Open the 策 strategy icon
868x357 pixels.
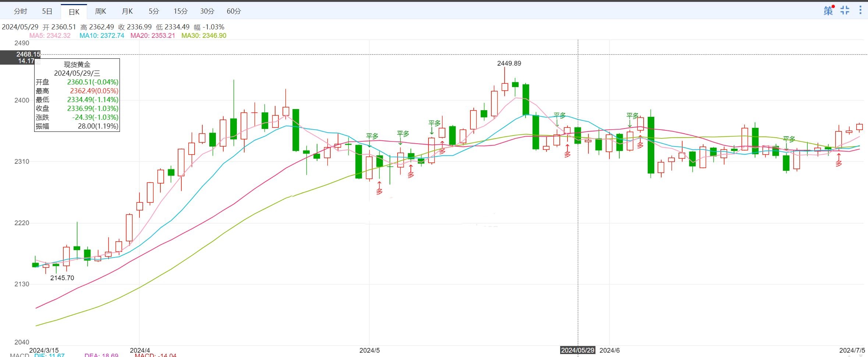(828, 11)
